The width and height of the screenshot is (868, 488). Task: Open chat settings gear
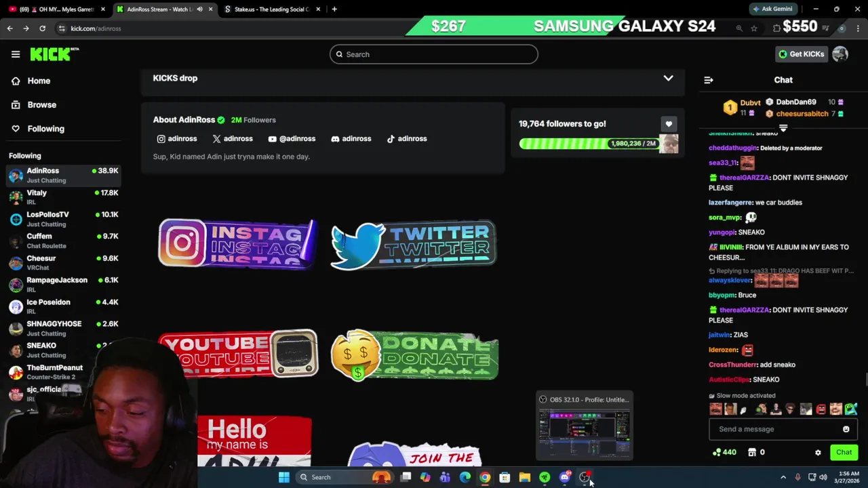tap(818, 453)
